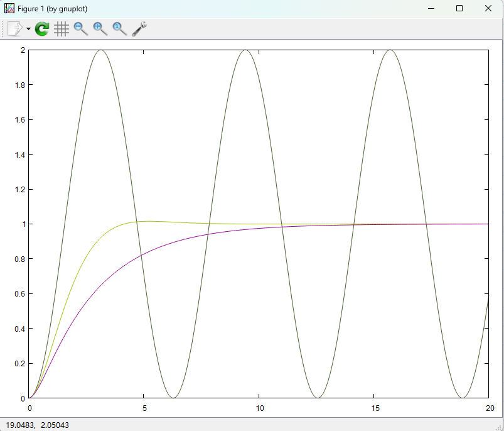Click the gnuplot icon in title bar

[9, 8]
